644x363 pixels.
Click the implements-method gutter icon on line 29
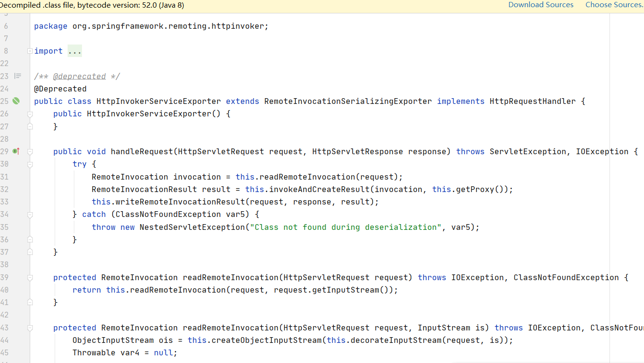(x=16, y=151)
